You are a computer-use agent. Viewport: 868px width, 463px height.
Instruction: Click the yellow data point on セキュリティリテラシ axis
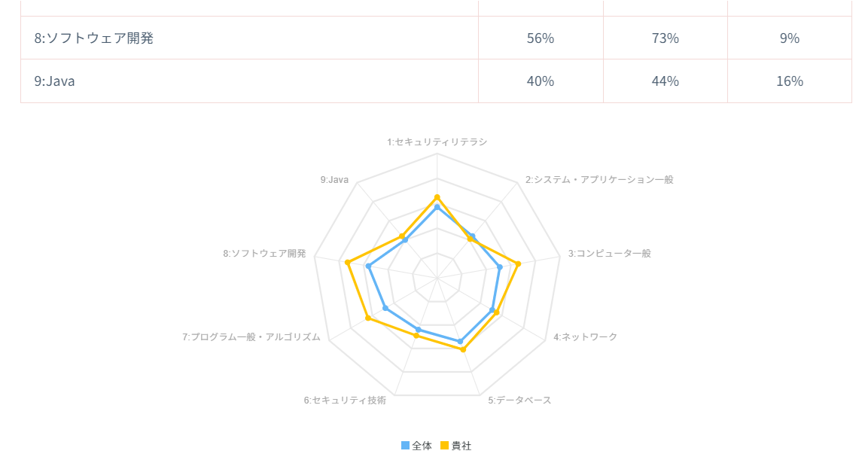(437, 197)
